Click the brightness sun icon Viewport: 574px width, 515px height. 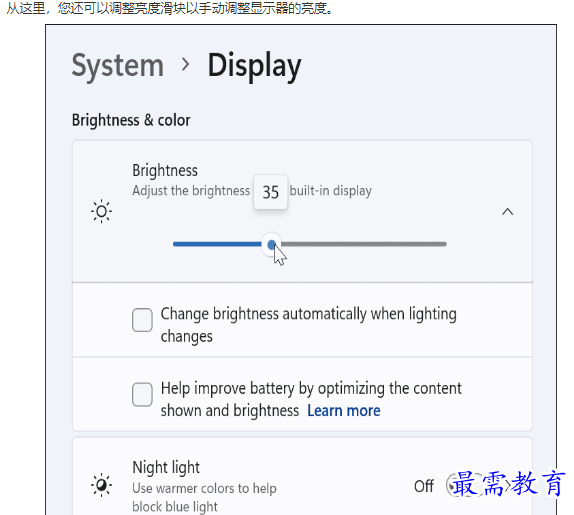101,211
